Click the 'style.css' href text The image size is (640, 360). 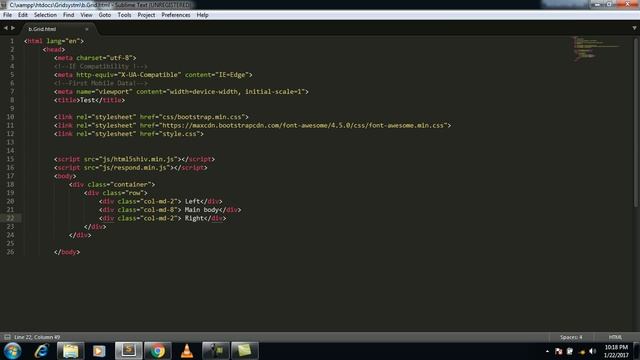point(180,134)
